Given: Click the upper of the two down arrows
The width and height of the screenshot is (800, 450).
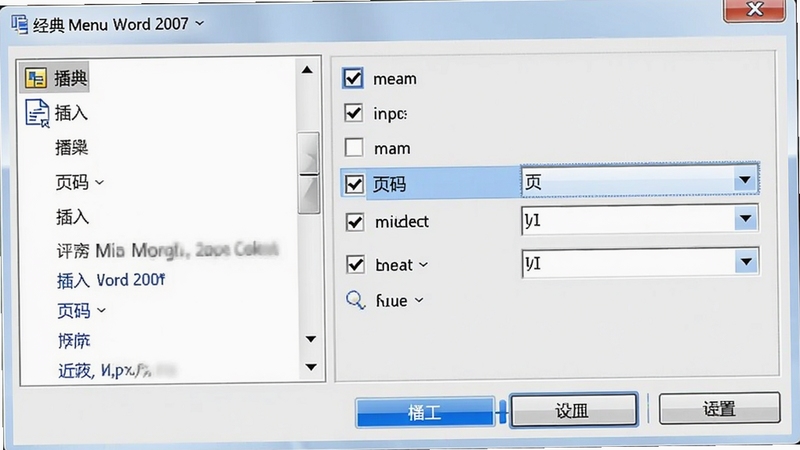Looking at the screenshot, I should (x=310, y=339).
